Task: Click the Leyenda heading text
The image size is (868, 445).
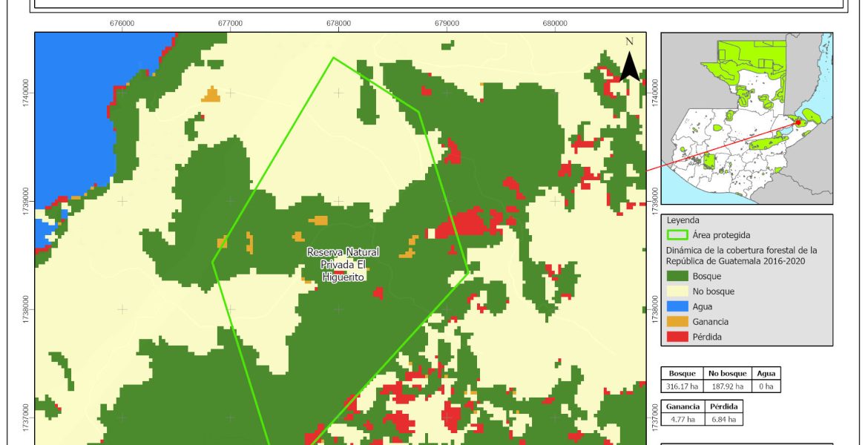Action: point(683,220)
